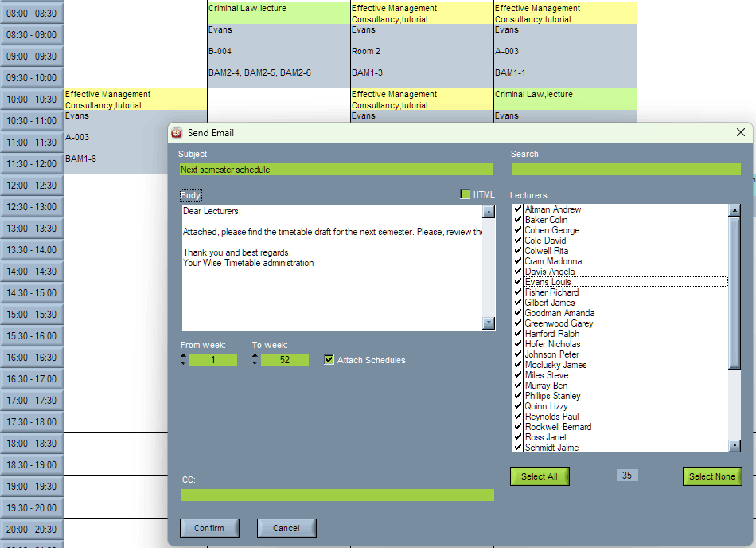The height and width of the screenshot is (548, 756).
Task: Uncheck the Attach Schedules checkbox
Action: 329,360
